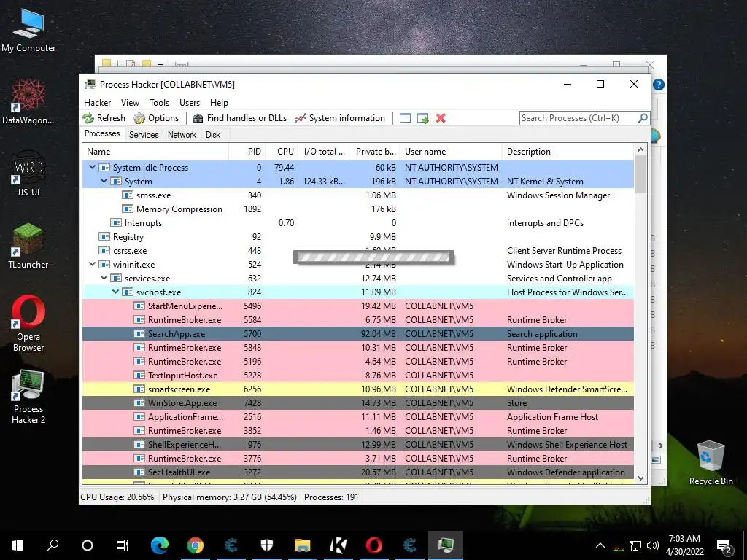Click the StartMenuExperience process icon
This screenshot has width=747, height=560.
tap(139, 306)
